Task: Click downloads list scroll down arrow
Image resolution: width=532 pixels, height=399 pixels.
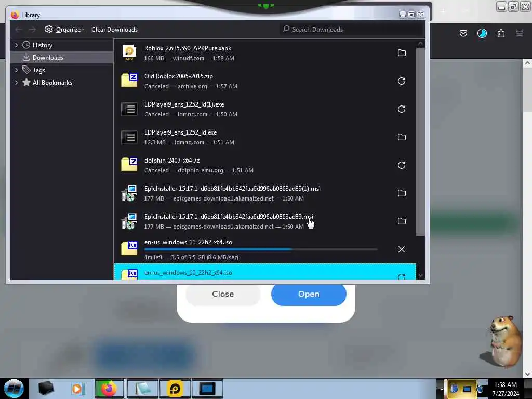Action: tap(420, 276)
